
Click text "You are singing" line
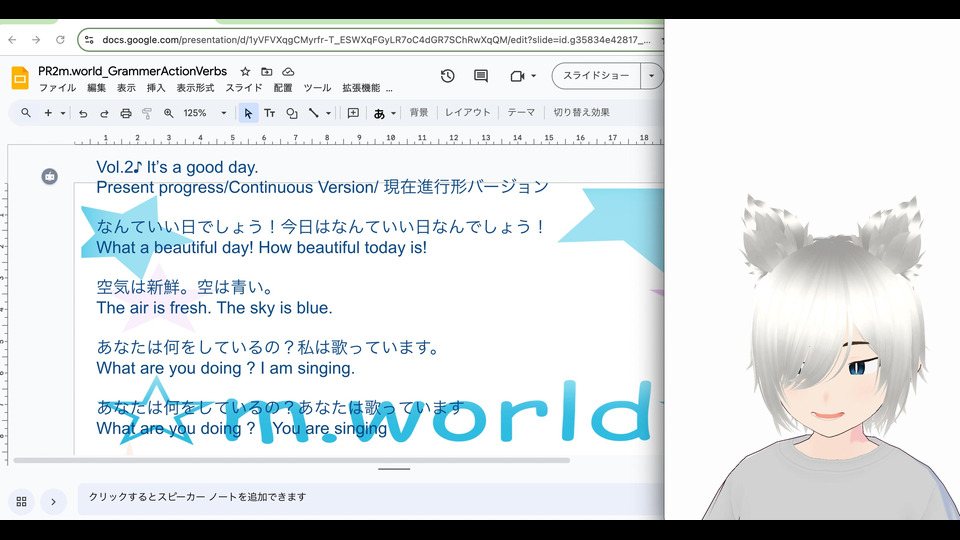pos(330,428)
